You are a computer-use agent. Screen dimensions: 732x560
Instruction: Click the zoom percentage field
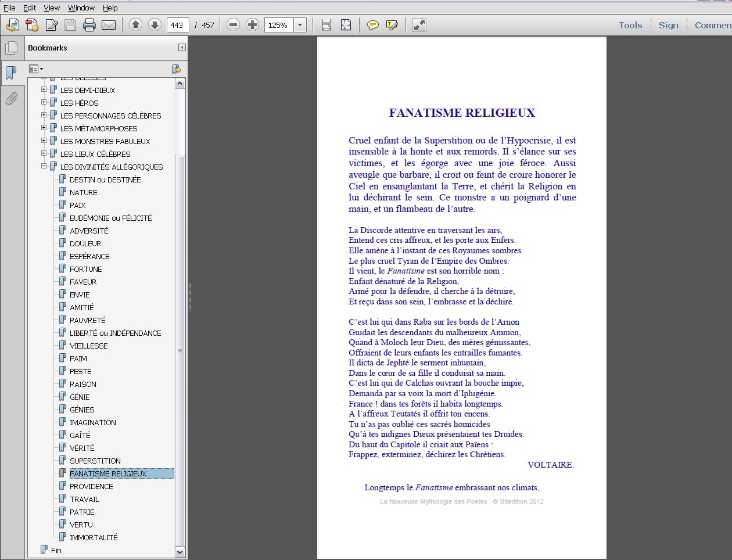279,25
